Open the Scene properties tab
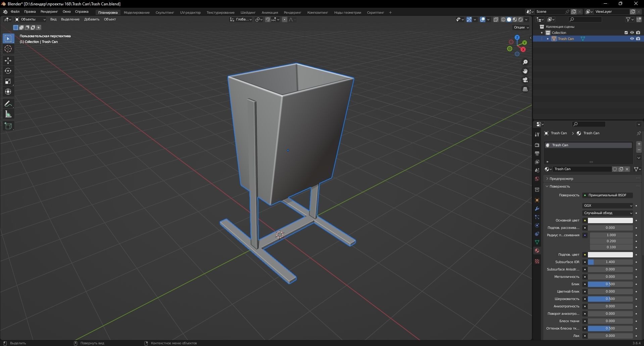 click(x=537, y=170)
